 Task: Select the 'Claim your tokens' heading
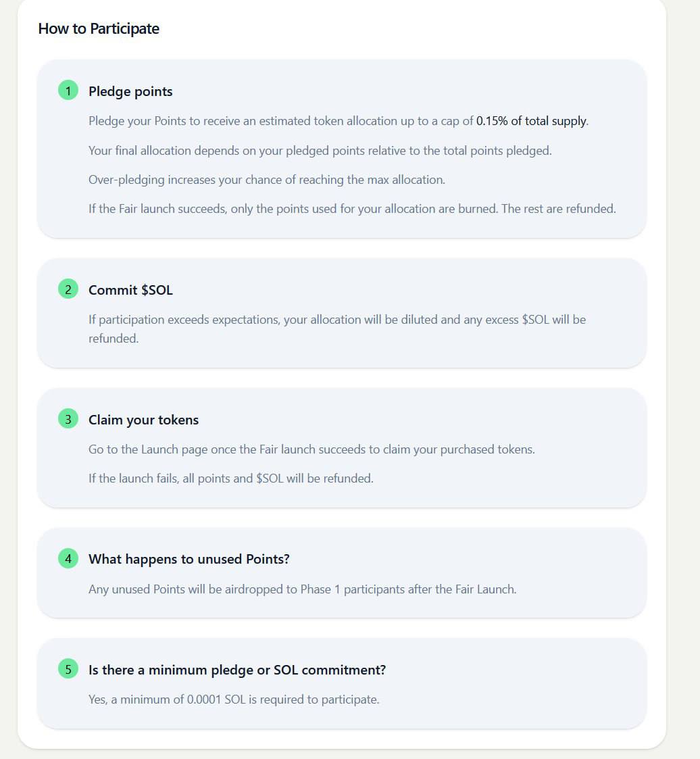pyautogui.click(x=144, y=420)
